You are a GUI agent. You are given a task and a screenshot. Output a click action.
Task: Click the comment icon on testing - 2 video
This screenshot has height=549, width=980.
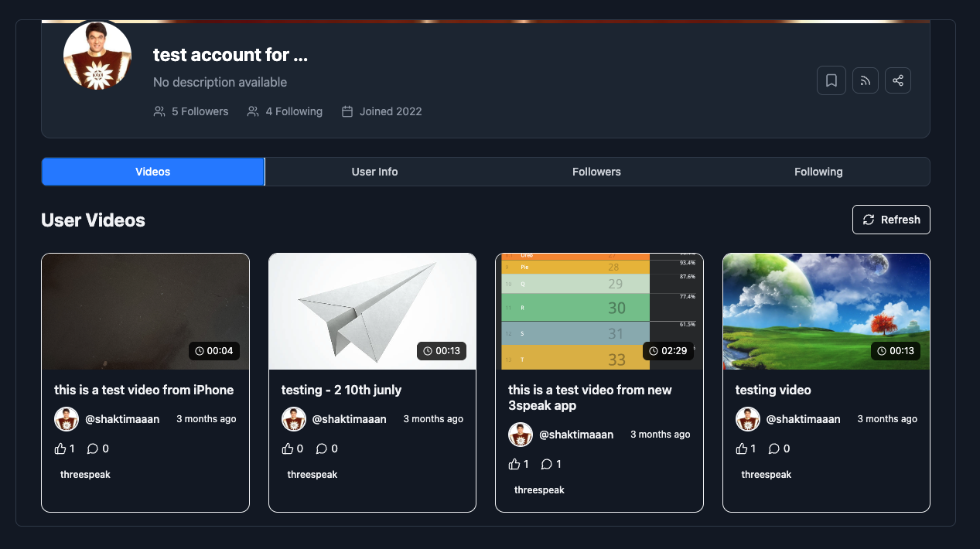pyautogui.click(x=322, y=448)
